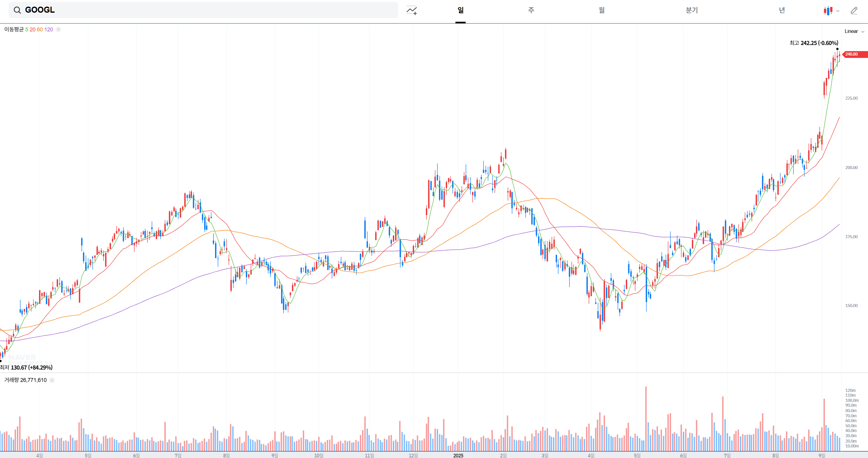Remove the 거래량 volume indicator

tap(52, 380)
